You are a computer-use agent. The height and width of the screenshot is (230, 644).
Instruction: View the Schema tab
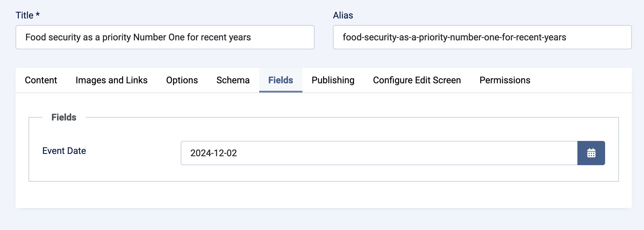233,80
